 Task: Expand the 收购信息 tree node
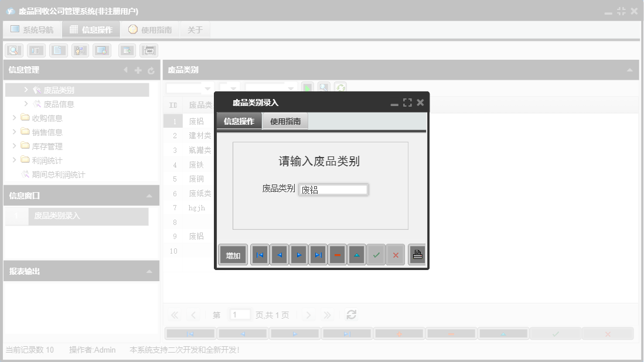[x=14, y=118]
